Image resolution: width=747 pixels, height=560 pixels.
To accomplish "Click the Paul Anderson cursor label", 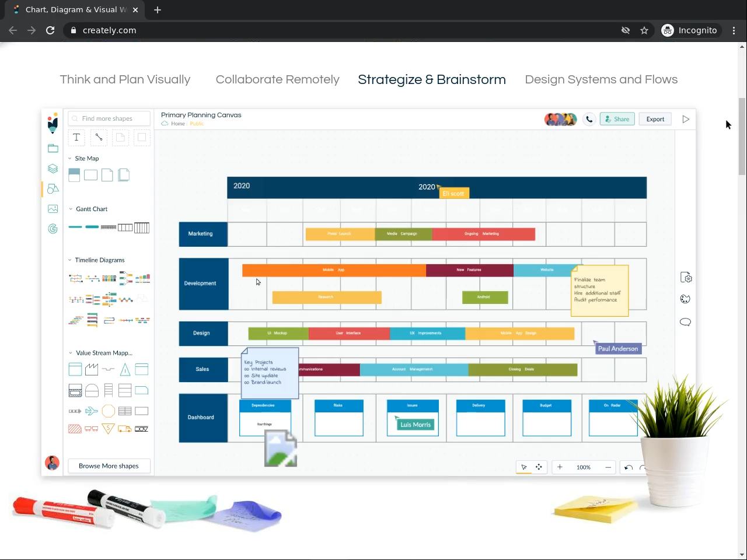I will point(618,348).
